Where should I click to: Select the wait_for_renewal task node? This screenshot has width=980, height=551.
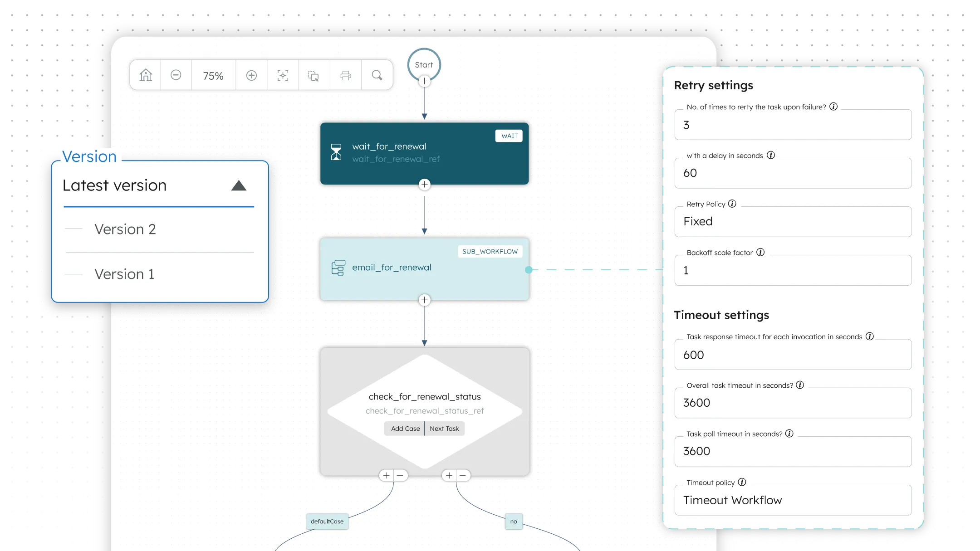click(424, 153)
